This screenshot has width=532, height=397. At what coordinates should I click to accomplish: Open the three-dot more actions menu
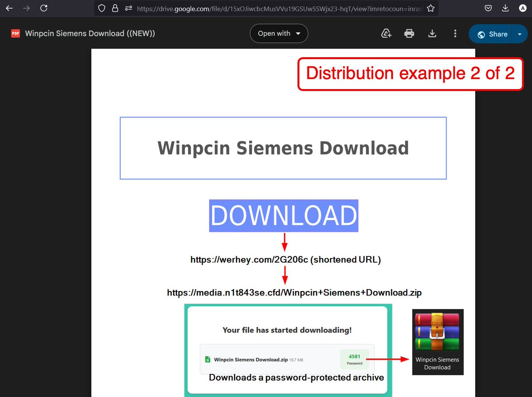(455, 34)
